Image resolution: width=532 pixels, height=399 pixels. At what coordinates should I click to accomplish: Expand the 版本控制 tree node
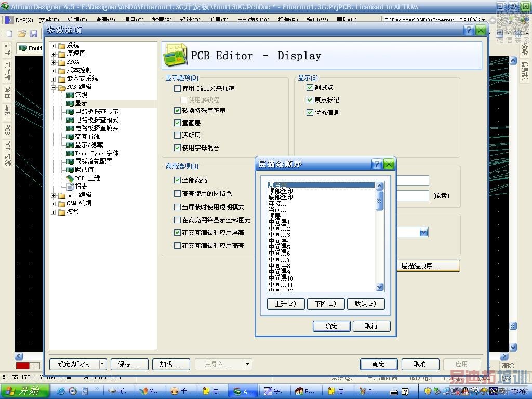[x=54, y=71]
